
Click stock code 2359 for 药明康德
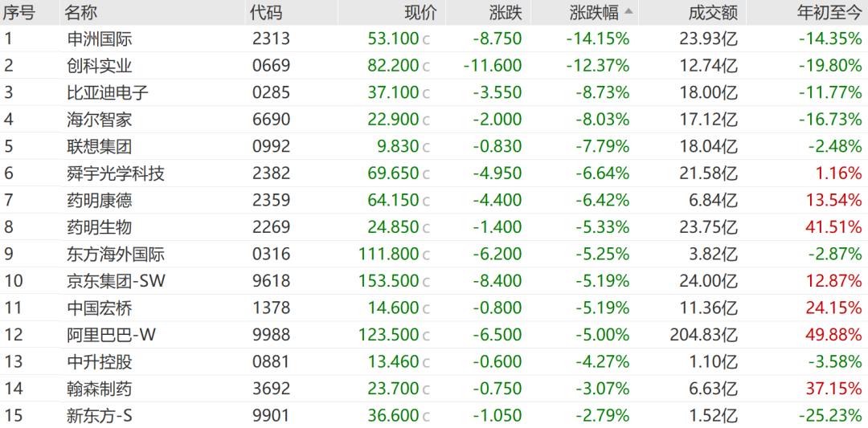(271, 200)
